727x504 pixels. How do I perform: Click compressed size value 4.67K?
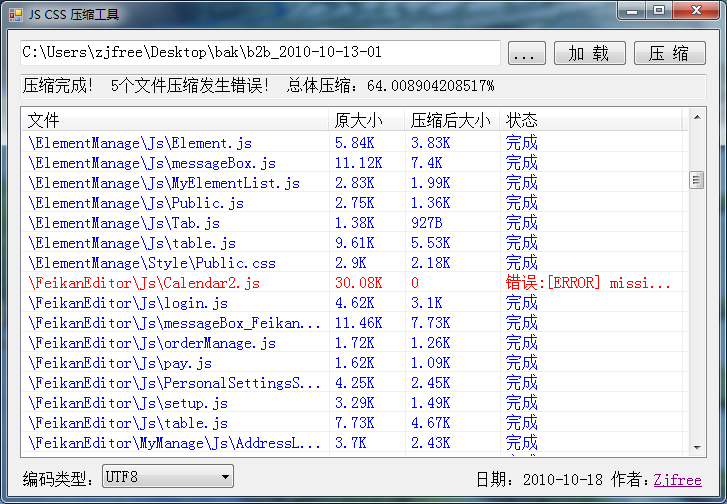[x=430, y=422]
